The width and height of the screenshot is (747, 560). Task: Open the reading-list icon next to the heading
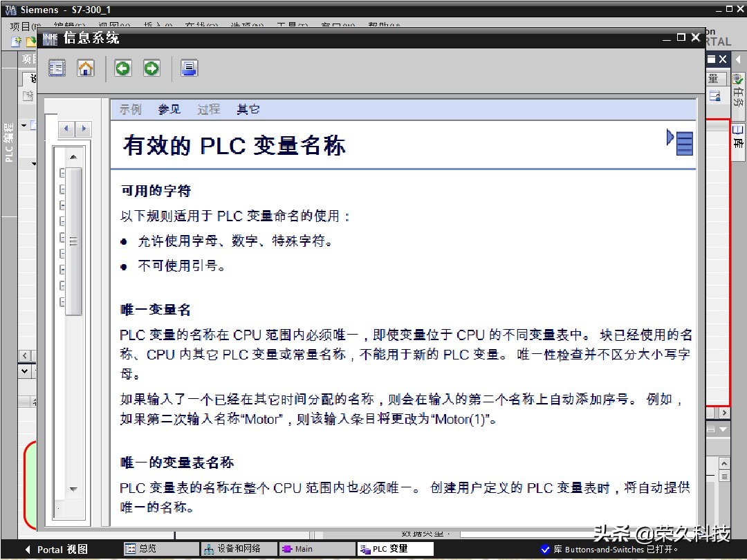pyautogui.click(x=683, y=142)
